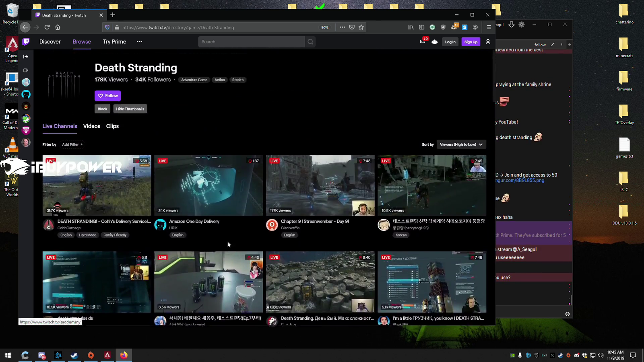Screen dimensions: 644x362
Task: Open volume control in system tray
Action: click(601, 355)
